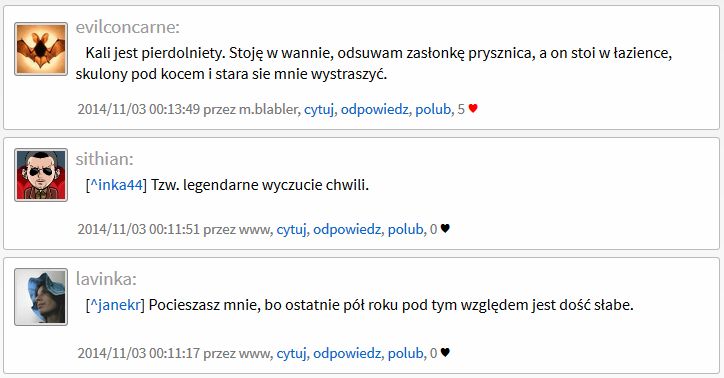Open lavinka's username link
Viewport: 724px width, 378px height.
coord(106,279)
